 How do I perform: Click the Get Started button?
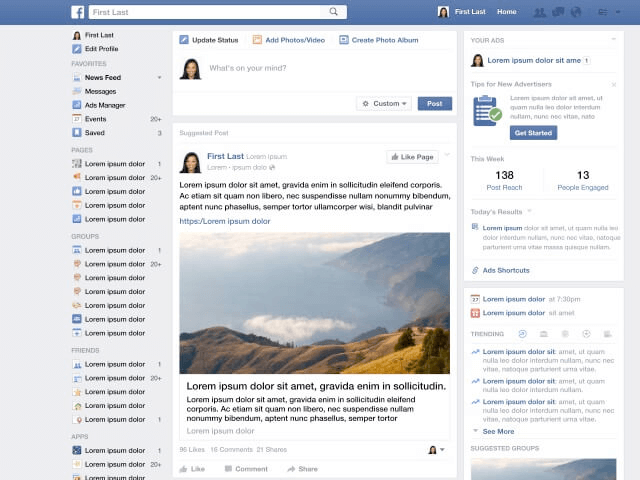tap(533, 133)
